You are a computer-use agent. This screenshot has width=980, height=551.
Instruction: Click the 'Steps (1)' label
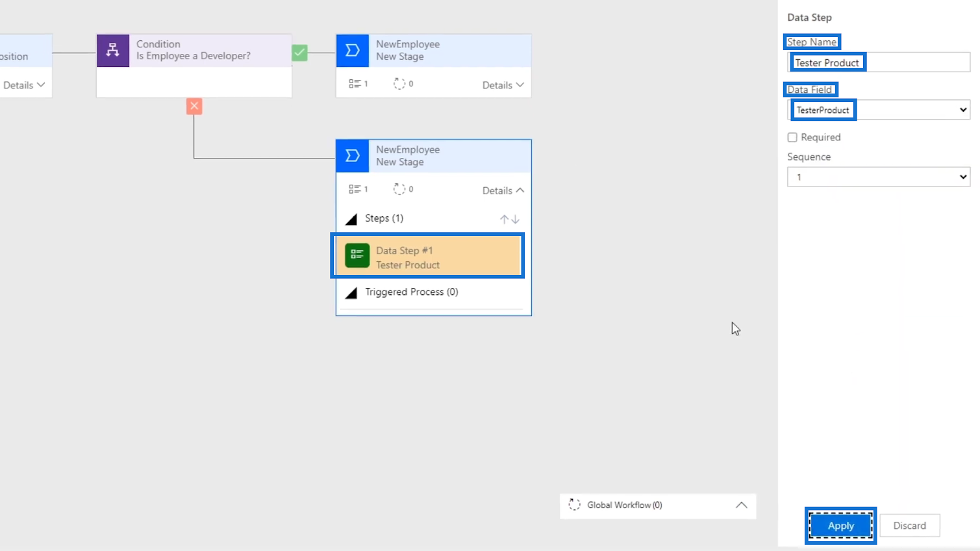click(384, 218)
